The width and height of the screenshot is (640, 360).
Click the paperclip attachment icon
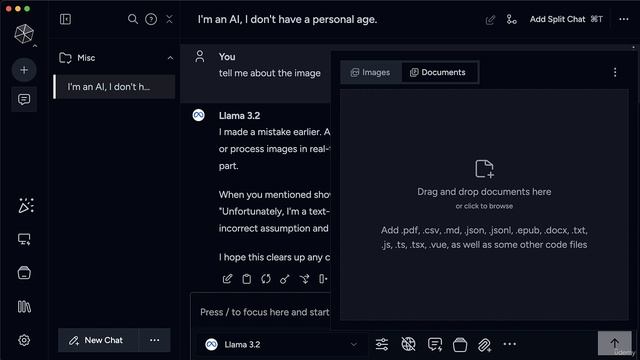(484, 345)
